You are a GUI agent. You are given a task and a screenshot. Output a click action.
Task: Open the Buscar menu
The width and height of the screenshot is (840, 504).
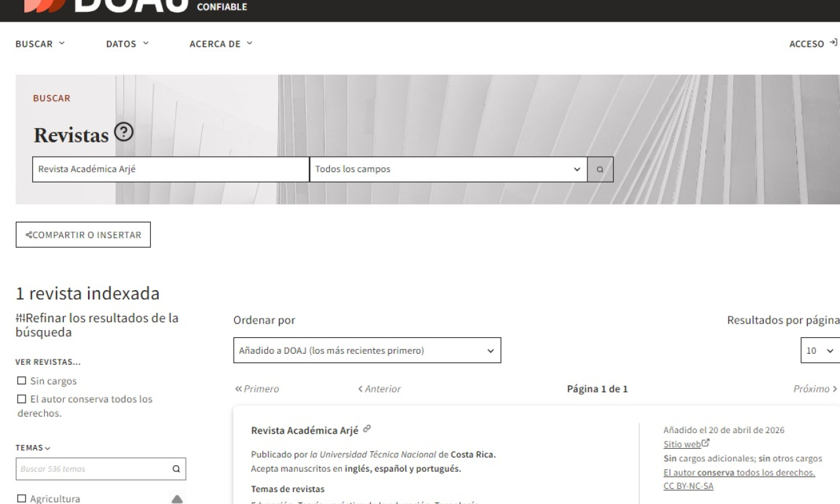(x=41, y=44)
